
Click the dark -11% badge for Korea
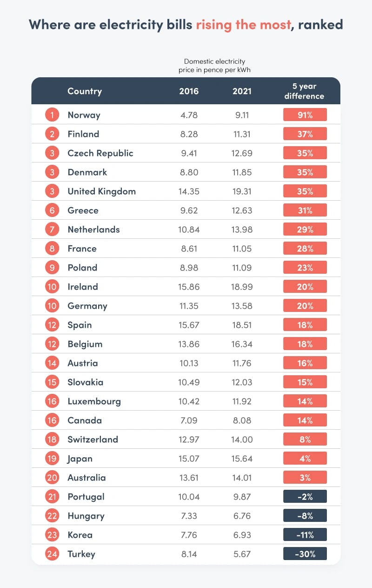tap(305, 535)
